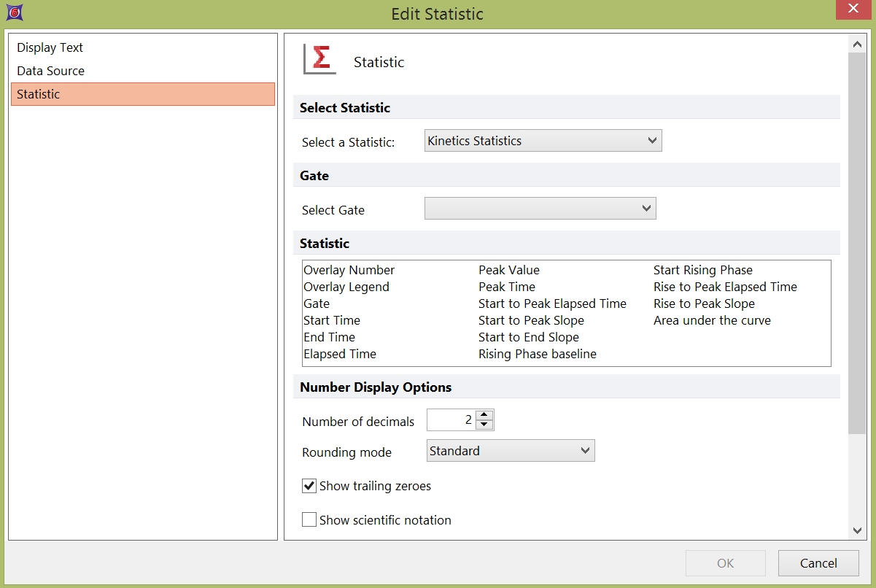Click the Sigma statistic icon
Viewport: 876px width, 588px height.
tap(319, 59)
